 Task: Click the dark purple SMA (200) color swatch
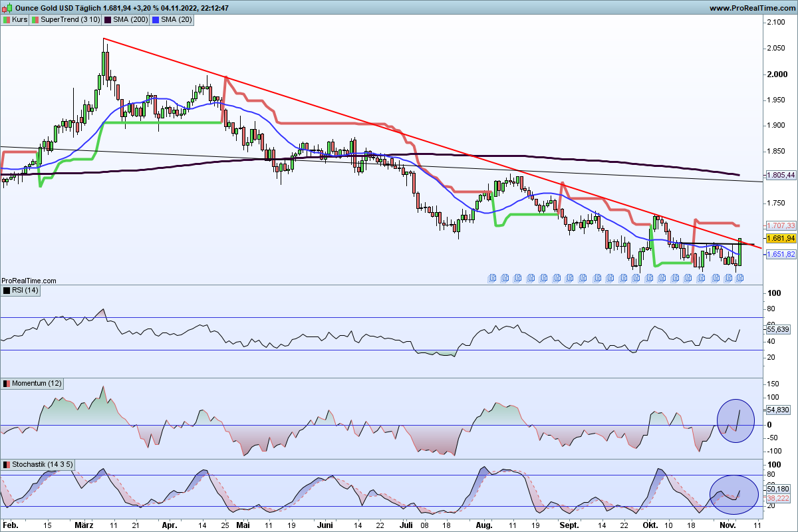[108, 20]
